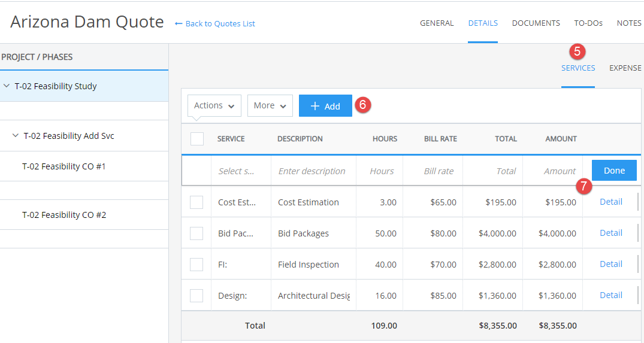The width and height of the screenshot is (644, 343).
Task: Click the Done button
Action: 614,171
